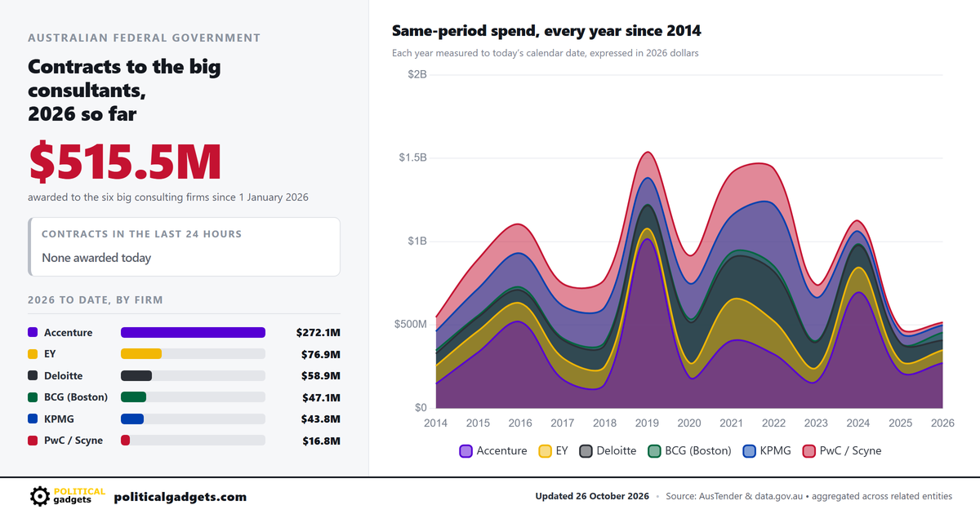This screenshot has width=980, height=514.
Task: Toggle KPMG legend item
Action: [x=767, y=450]
